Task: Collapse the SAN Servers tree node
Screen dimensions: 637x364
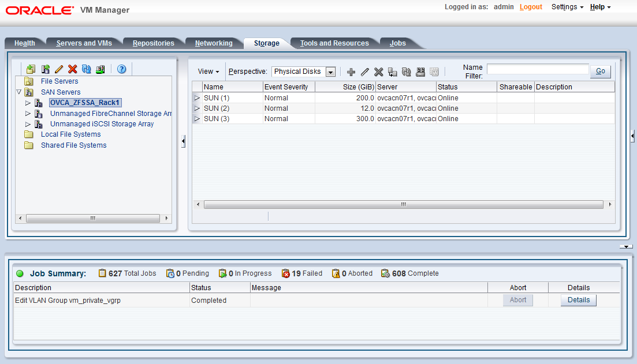Action: pos(18,92)
